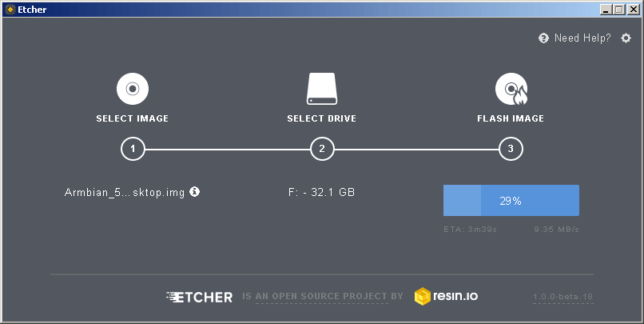644x324 pixels.
Task: Click the Select Drive hard disk icon
Action: 321,89
